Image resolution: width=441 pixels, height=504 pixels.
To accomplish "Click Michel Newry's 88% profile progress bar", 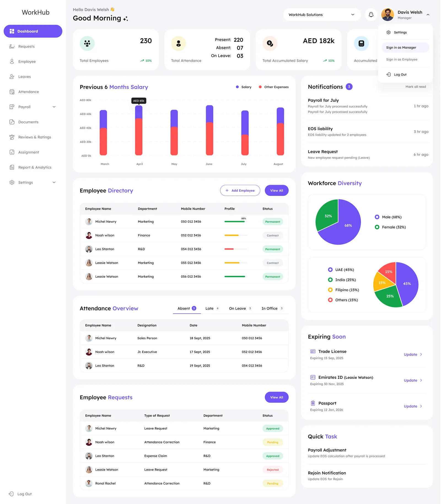I will 236,222.
